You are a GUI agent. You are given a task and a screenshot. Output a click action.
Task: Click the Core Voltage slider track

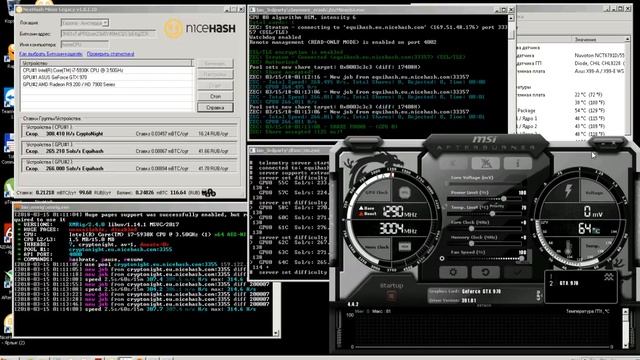pos(484,184)
